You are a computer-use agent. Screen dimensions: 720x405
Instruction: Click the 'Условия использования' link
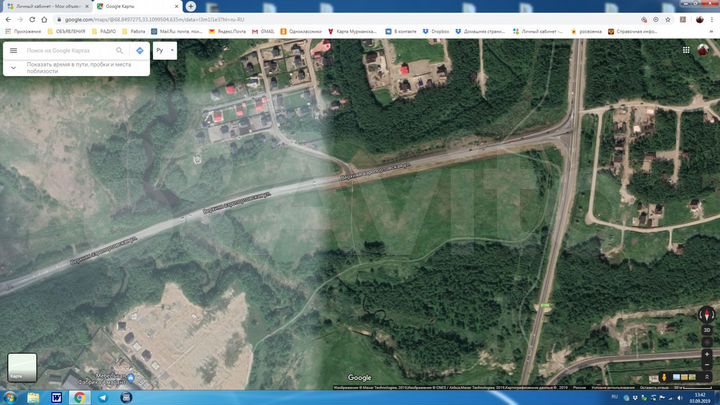(613, 388)
